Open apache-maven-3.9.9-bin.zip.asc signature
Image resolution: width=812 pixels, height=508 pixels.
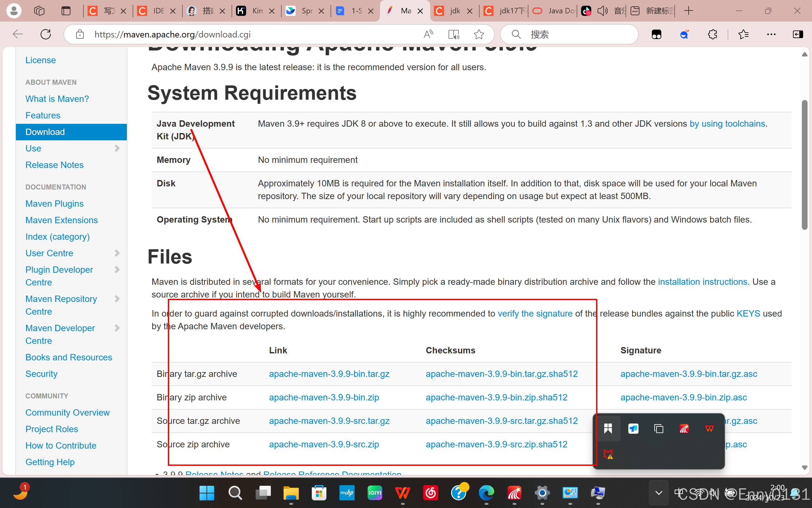tap(684, 397)
